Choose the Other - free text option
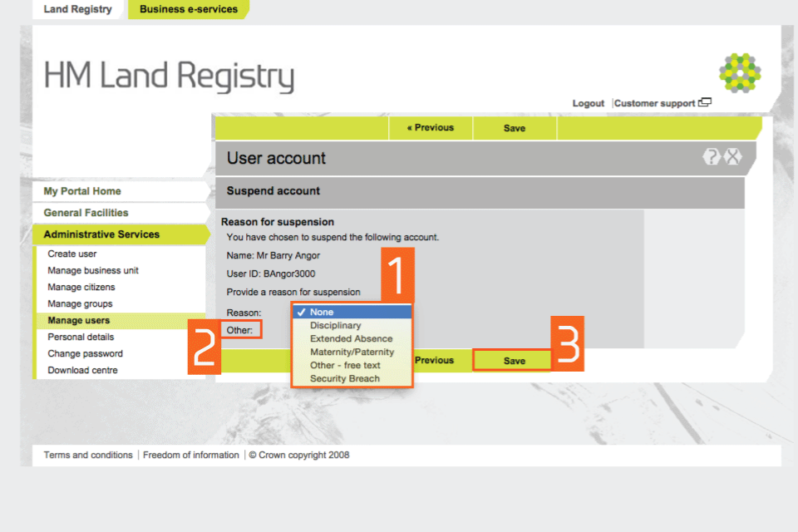Image resolution: width=798 pixels, height=532 pixels. [x=345, y=366]
